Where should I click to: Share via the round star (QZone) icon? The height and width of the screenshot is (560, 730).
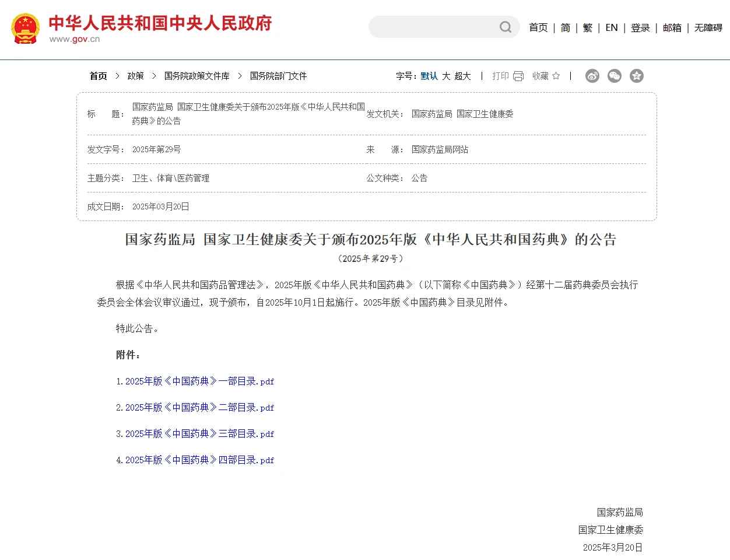pyautogui.click(x=637, y=76)
